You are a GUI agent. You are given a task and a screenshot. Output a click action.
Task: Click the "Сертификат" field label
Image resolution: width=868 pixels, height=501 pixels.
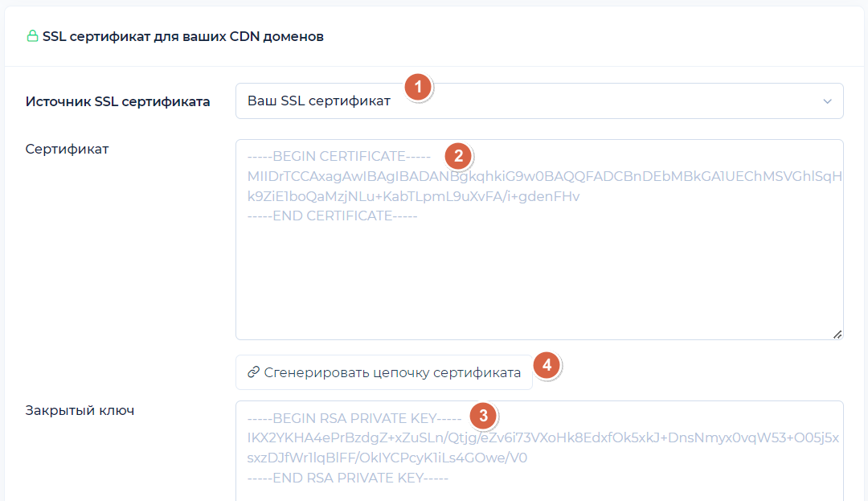(x=67, y=149)
